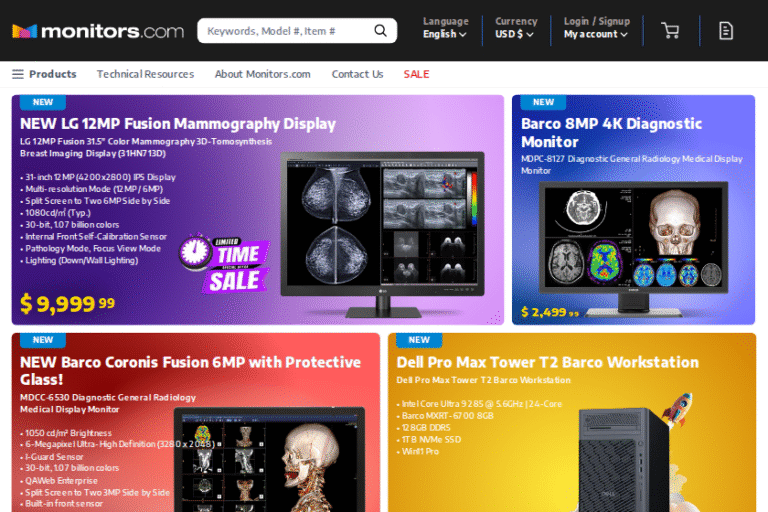Click the document list icon in header
Image resolution: width=768 pixels, height=512 pixels.
[x=726, y=31]
